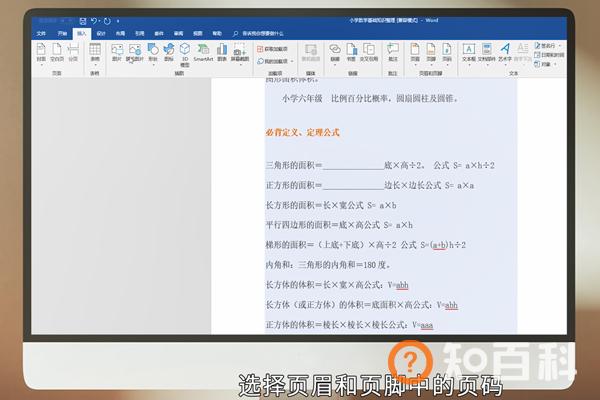600x400 pixels.
Task: Open the Layout (布局) tab
Action: click(x=121, y=34)
